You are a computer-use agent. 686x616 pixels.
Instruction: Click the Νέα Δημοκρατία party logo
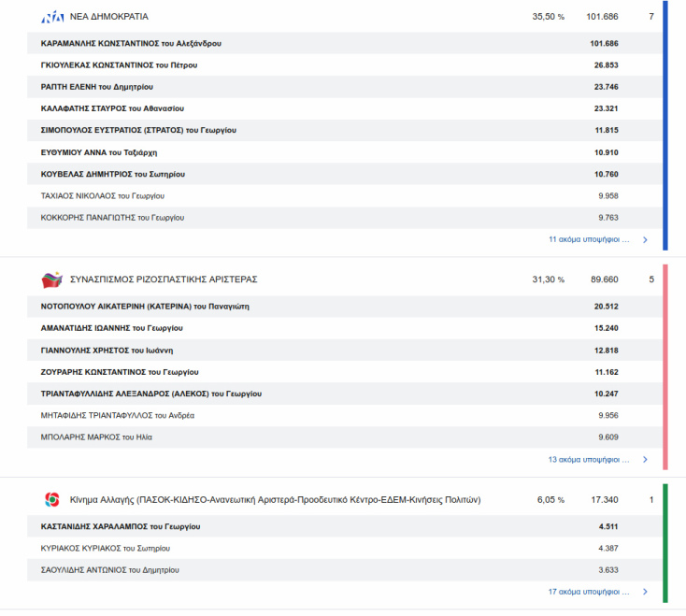coord(53,17)
